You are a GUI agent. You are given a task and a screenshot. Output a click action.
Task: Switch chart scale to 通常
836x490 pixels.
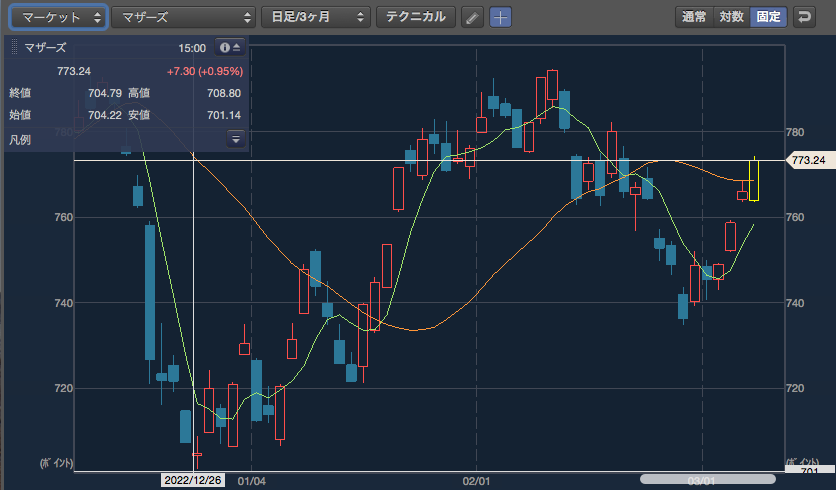694,17
